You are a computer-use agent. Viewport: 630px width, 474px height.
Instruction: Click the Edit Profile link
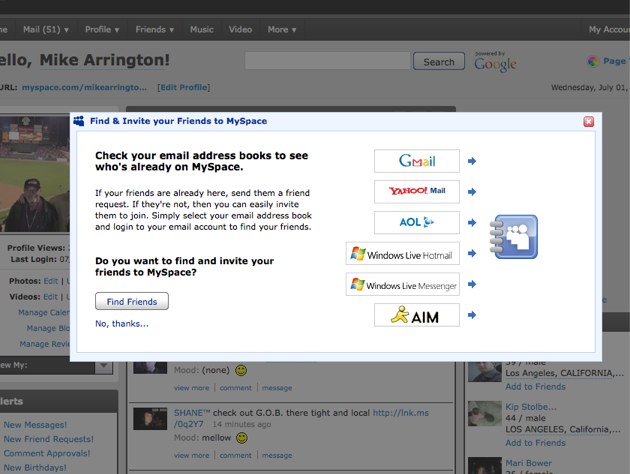point(184,87)
